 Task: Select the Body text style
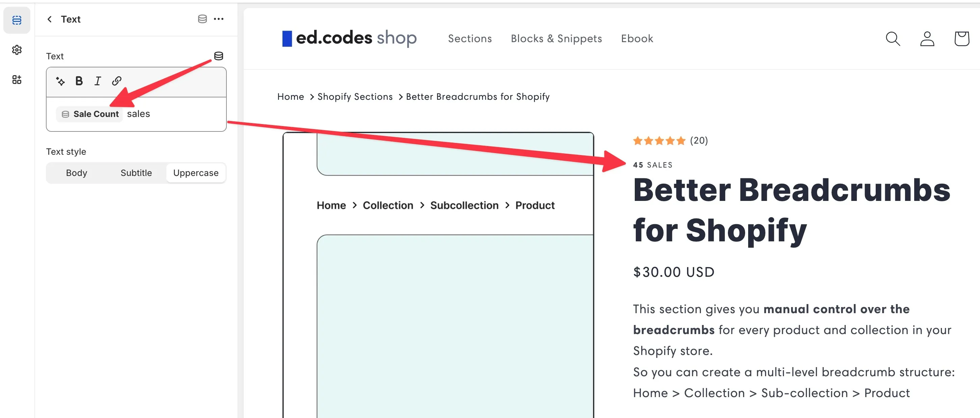pos(77,173)
